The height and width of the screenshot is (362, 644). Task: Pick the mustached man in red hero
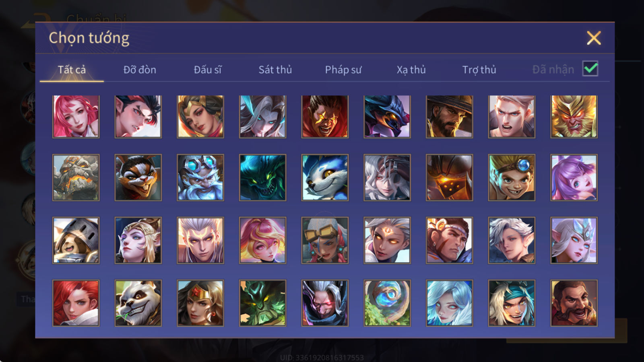point(574,303)
